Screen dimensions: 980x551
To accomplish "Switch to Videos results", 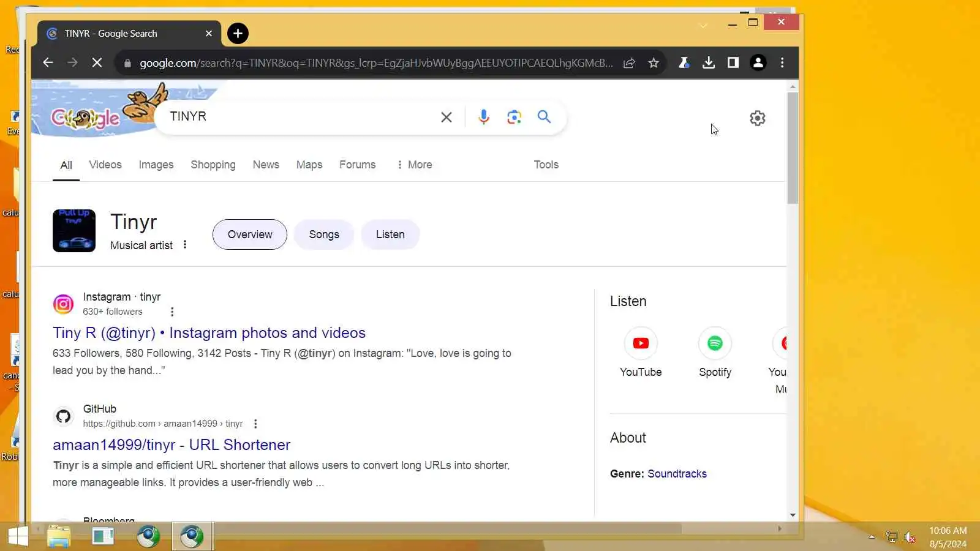I will [x=105, y=165].
